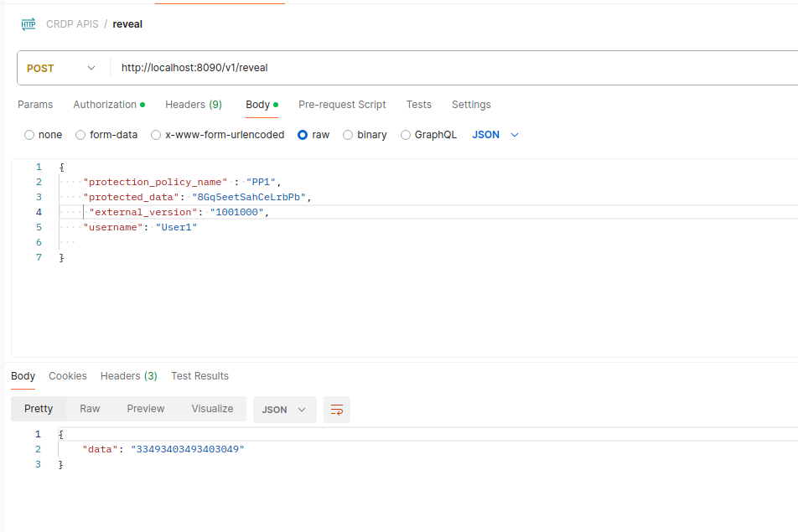Click inside the request URL field
This screenshot has width=798, height=532.
point(251,67)
